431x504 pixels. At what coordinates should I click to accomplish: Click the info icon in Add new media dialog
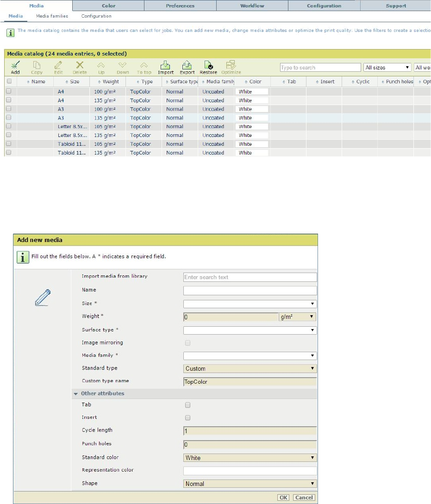23,257
